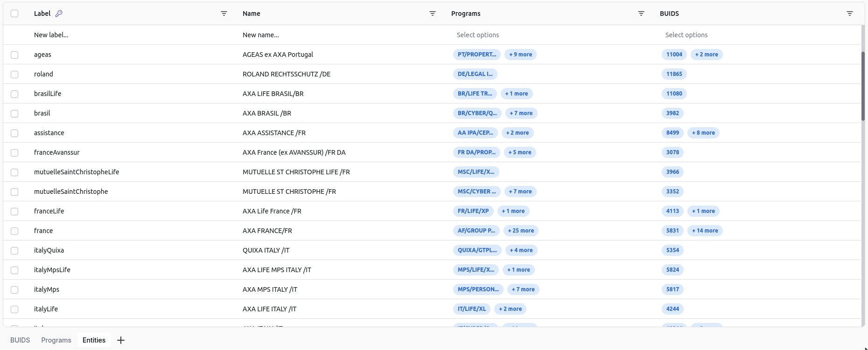Click the 11080 BUID tag
This screenshot has width=868, height=350.
[x=674, y=94]
